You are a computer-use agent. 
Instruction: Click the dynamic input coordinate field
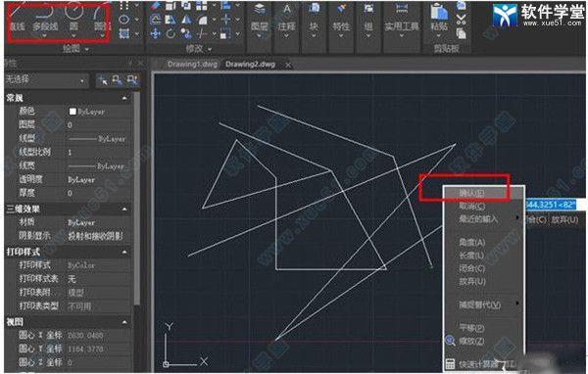point(550,205)
